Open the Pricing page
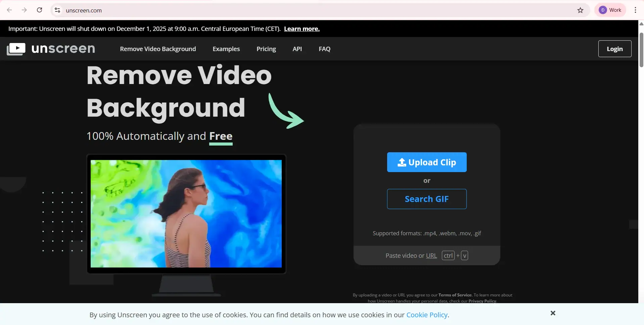Image resolution: width=644 pixels, height=325 pixels. [x=266, y=49]
